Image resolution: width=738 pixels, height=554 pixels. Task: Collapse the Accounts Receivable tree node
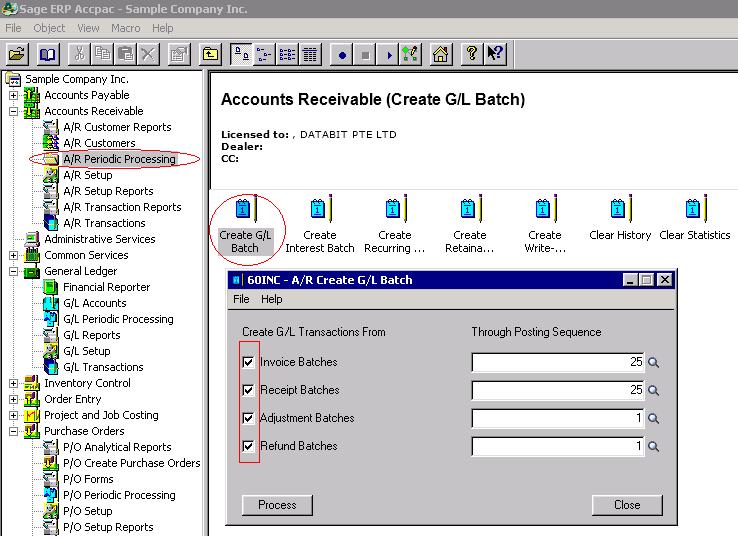click(14, 112)
